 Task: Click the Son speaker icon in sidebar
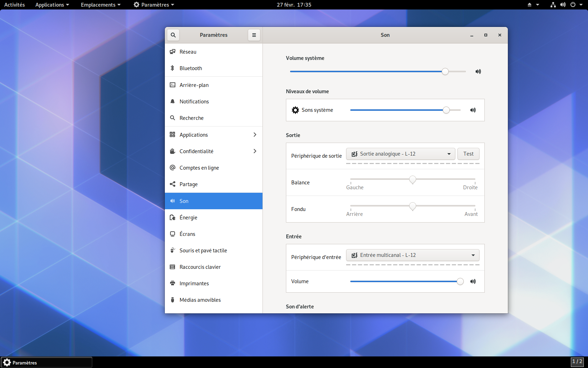click(x=173, y=201)
